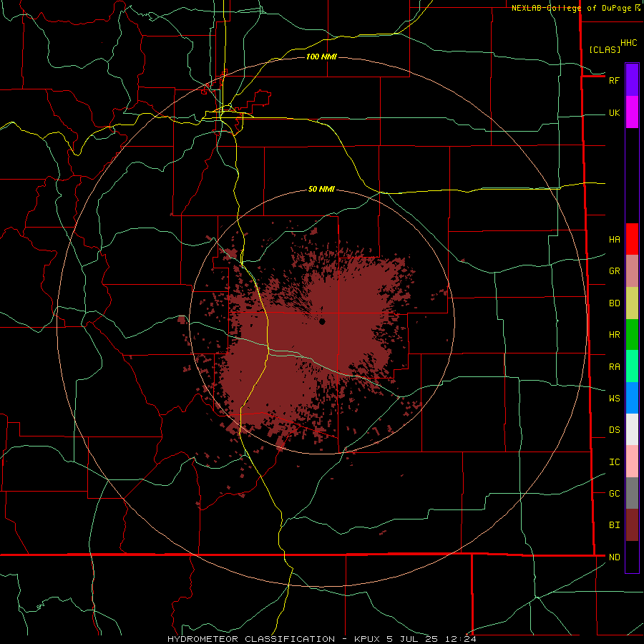The height and width of the screenshot is (644, 644).
Task: Click the [CLAS] units label
Action: [x=604, y=50]
